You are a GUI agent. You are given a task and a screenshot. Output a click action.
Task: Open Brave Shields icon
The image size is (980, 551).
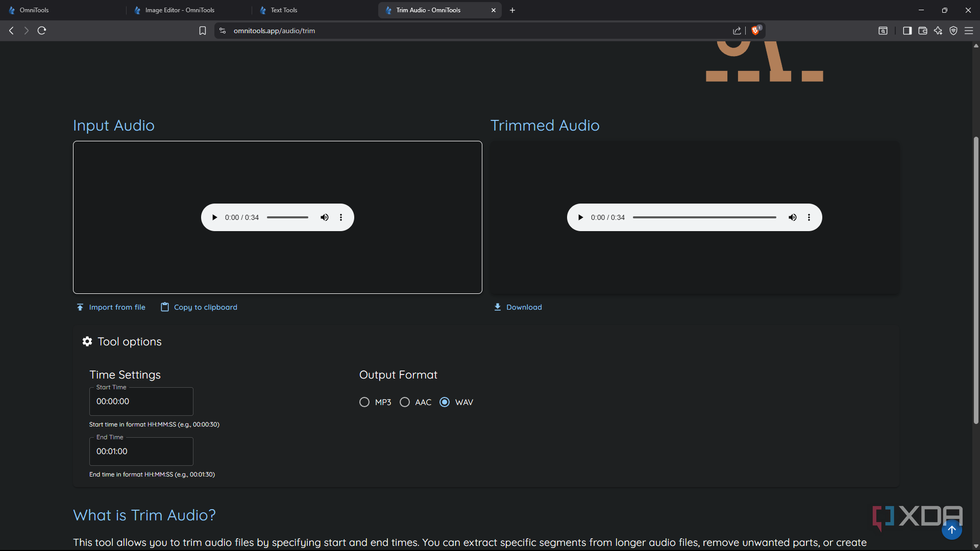(756, 30)
